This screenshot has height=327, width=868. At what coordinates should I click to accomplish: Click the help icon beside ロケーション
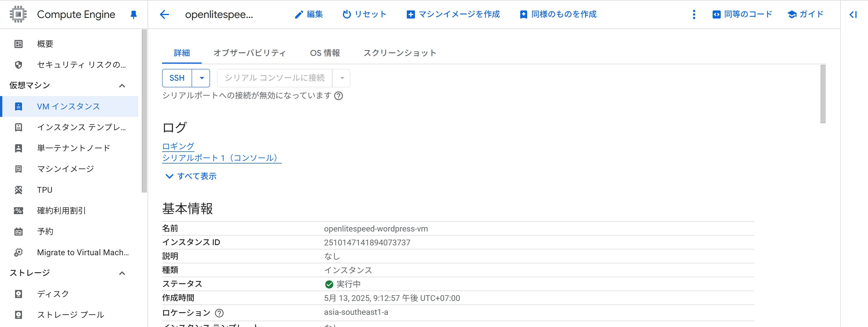219,313
